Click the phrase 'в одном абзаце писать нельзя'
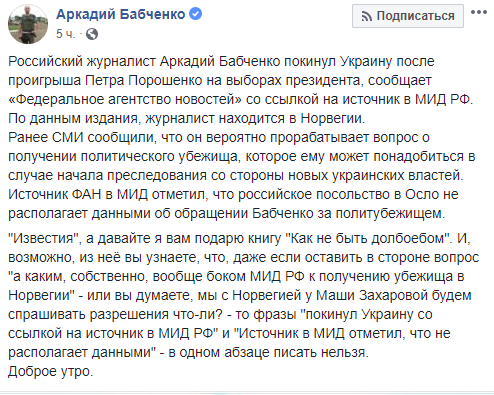This screenshot has width=494, height=395. point(268,352)
